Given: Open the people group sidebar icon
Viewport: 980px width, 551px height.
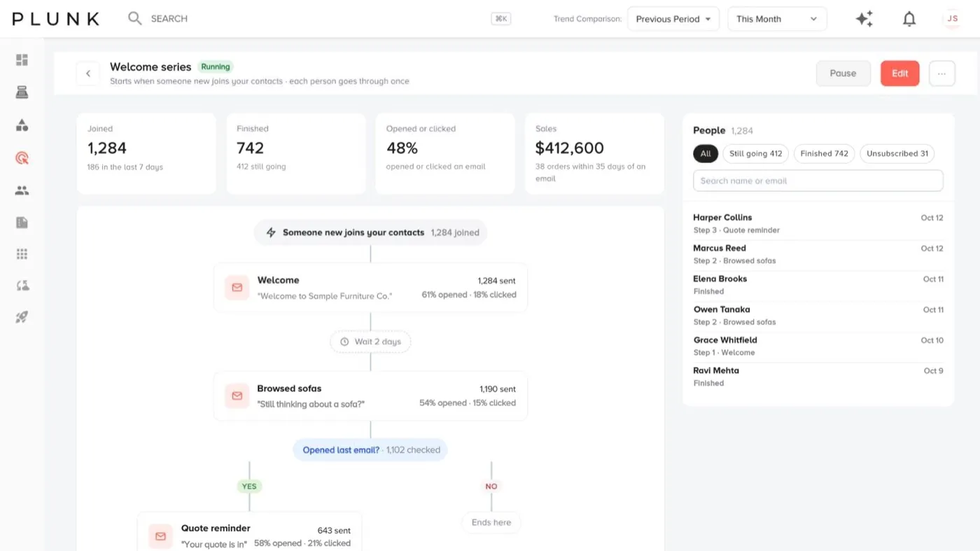Looking at the screenshot, I should 22,190.
